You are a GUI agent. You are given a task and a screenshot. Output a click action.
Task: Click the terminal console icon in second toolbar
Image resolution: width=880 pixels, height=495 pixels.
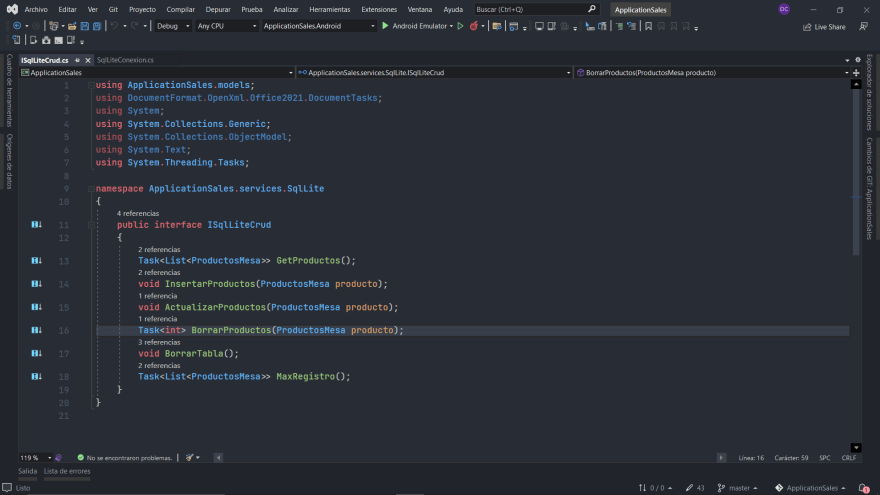(58, 40)
